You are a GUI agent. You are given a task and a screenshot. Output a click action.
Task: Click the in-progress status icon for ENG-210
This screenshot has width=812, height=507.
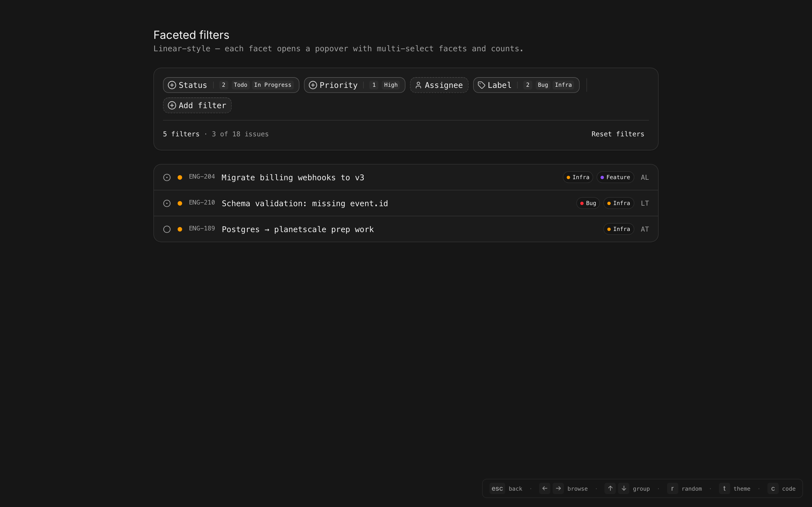tap(167, 204)
